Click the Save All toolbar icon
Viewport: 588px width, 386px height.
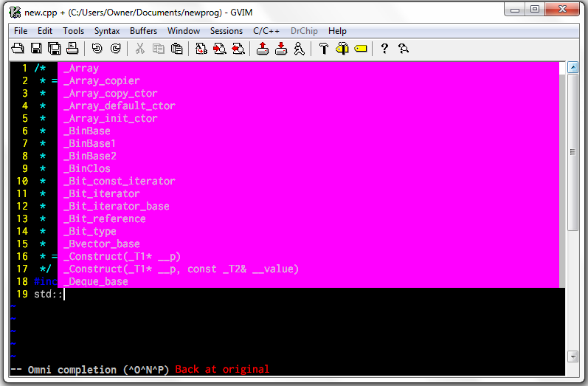pos(55,49)
